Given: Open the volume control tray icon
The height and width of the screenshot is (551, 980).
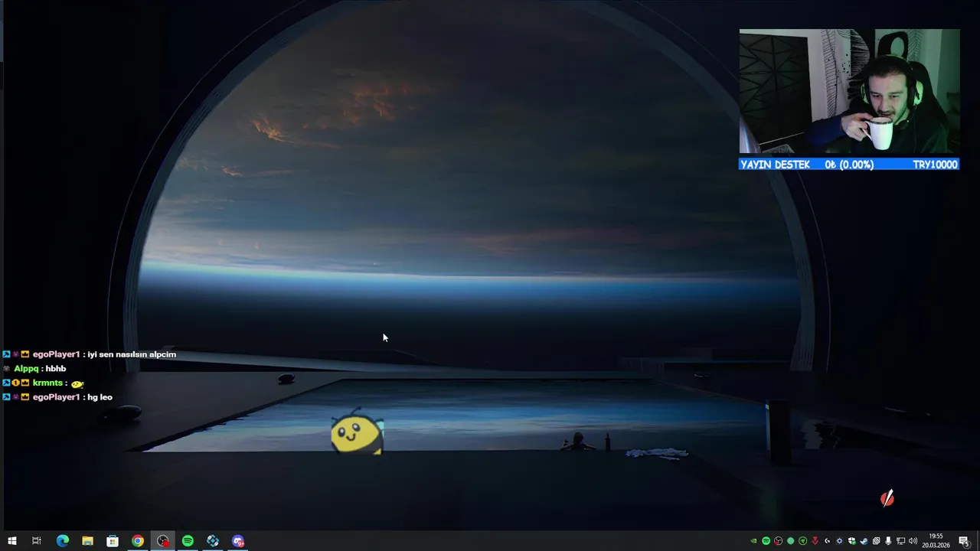Looking at the screenshot, I should click(x=913, y=541).
